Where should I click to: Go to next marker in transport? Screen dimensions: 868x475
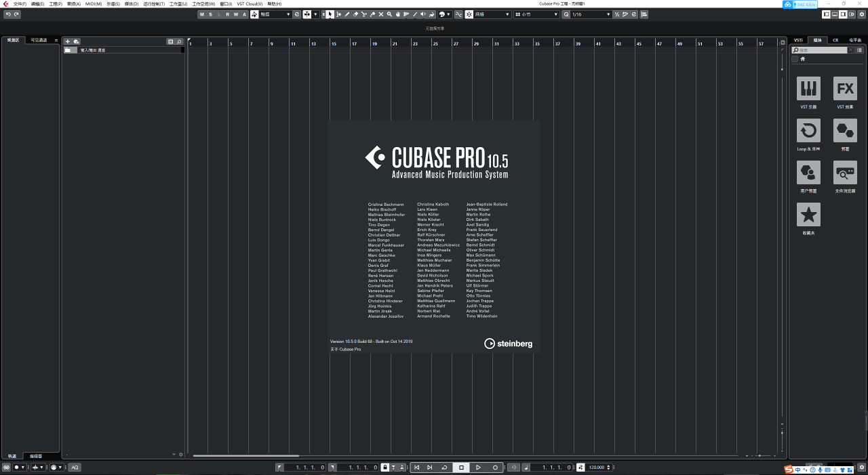429,468
